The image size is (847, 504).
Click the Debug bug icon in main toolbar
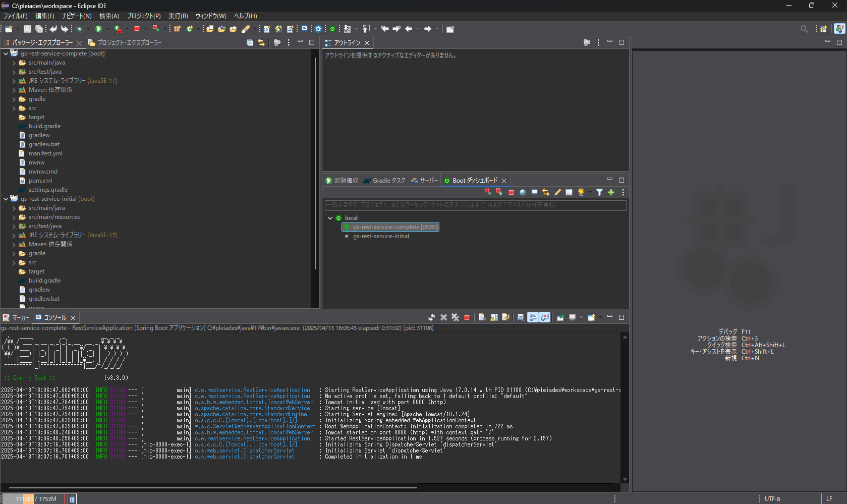[79, 29]
